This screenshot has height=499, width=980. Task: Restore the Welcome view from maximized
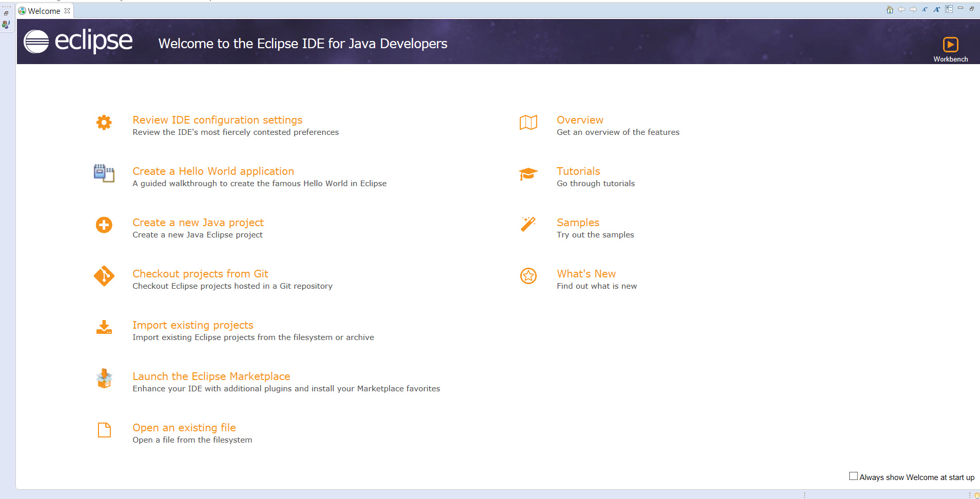point(972,9)
